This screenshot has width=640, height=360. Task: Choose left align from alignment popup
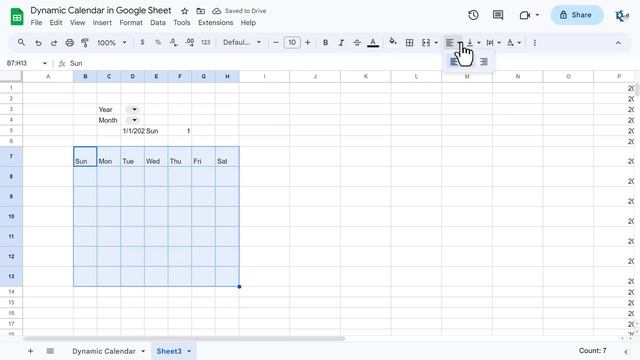click(x=453, y=62)
